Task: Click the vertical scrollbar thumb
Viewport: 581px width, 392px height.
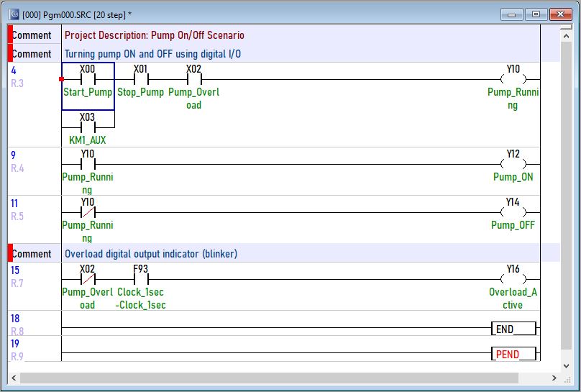Action: click(x=566, y=196)
